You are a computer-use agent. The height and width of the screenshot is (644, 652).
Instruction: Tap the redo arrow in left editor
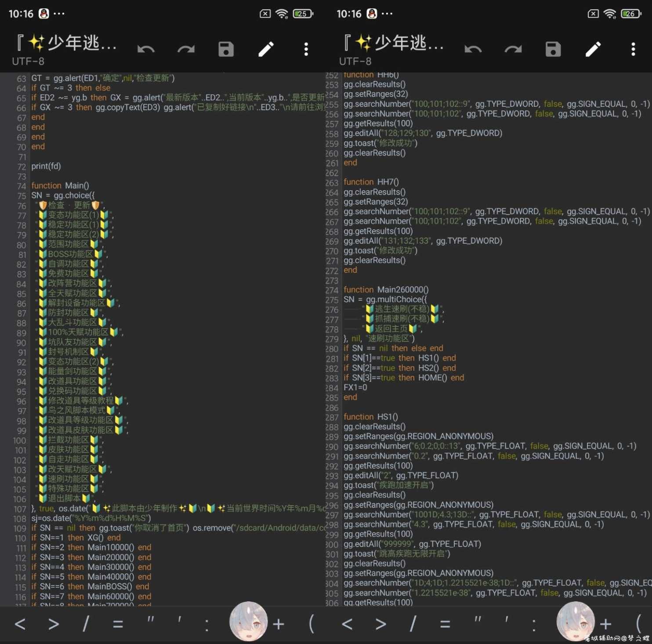186,49
